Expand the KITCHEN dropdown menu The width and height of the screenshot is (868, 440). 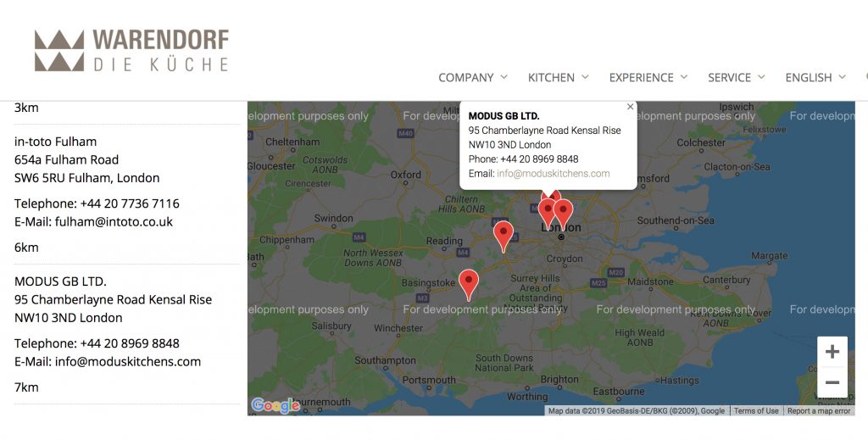558,77
